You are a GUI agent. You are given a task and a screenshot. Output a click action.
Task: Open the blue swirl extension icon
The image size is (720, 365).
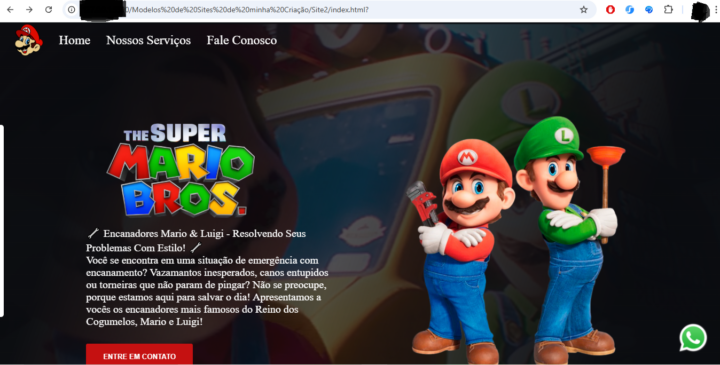630,10
